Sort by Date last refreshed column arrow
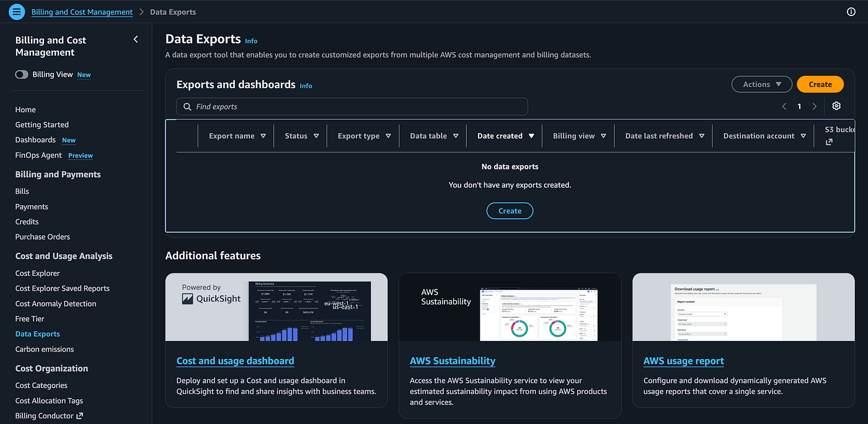868x424 pixels. click(702, 136)
